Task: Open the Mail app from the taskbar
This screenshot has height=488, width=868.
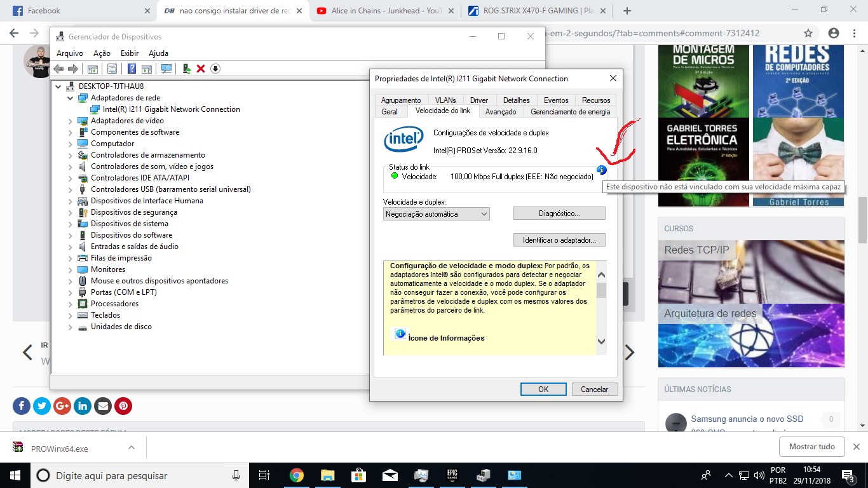Action: click(390, 475)
